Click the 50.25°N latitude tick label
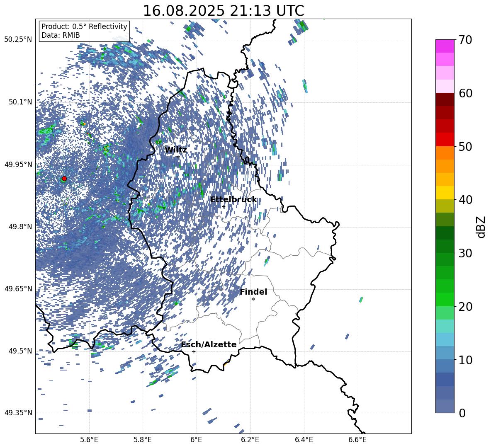Viewport: 491px width, 448px height. [x=18, y=40]
